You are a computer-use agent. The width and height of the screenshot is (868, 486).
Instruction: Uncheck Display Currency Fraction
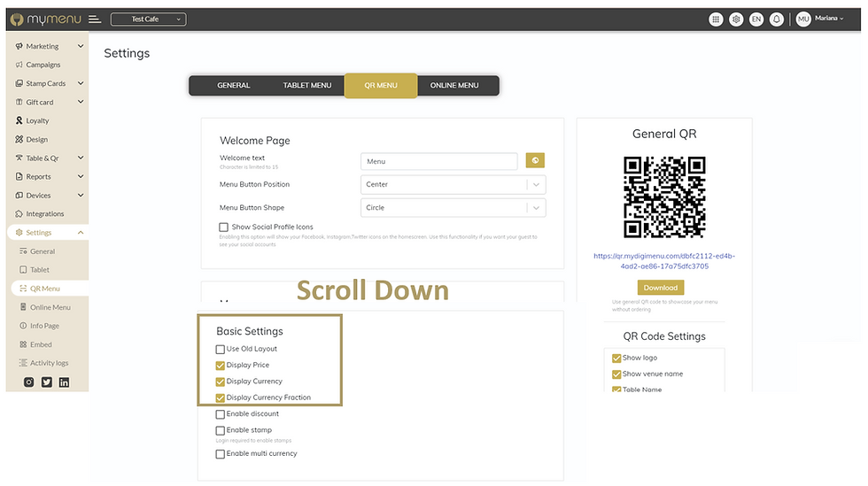(221, 397)
